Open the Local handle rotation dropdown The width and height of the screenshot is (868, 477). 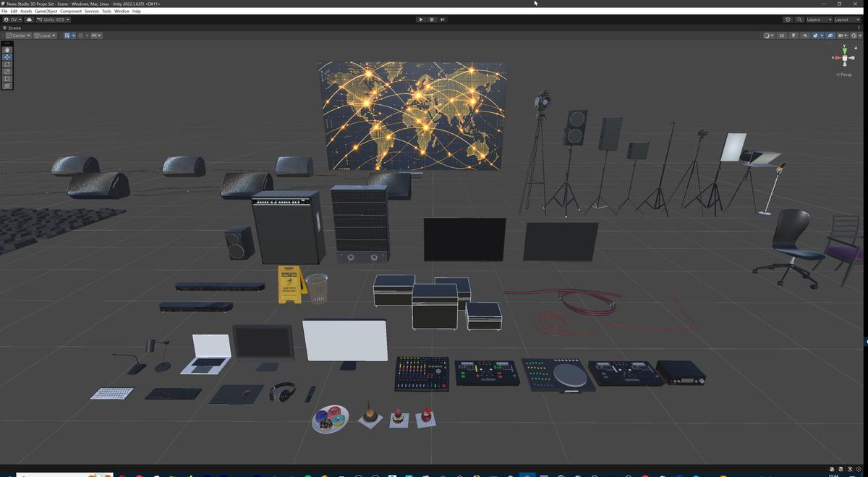[x=45, y=35]
